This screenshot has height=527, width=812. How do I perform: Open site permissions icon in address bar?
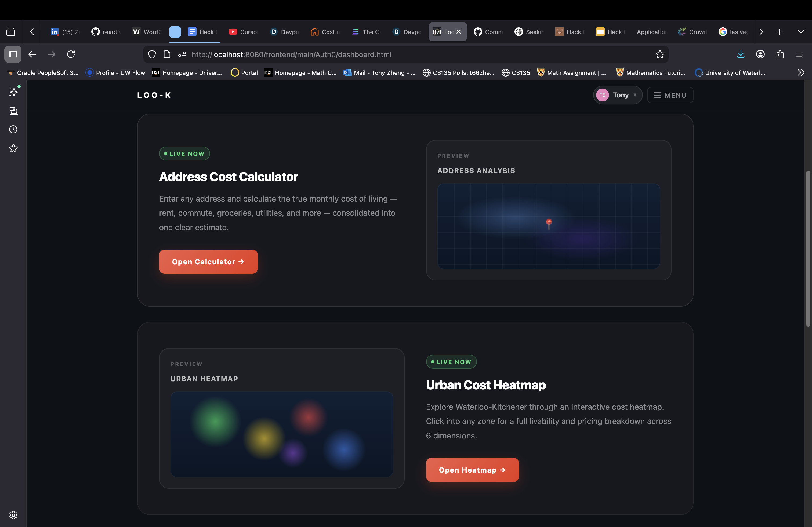(x=182, y=54)
